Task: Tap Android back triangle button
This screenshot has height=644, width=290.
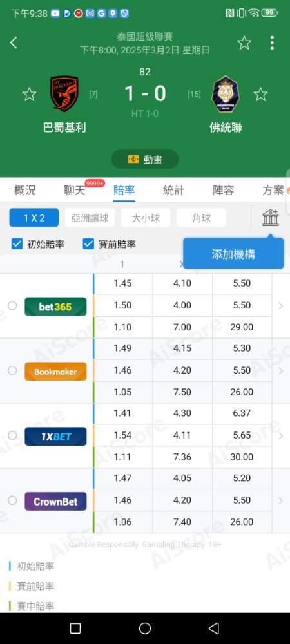Action: (213, 629)
